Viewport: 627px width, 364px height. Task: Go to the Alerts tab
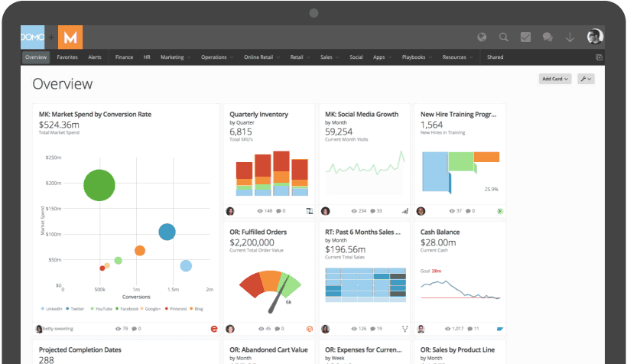[95, 57]
